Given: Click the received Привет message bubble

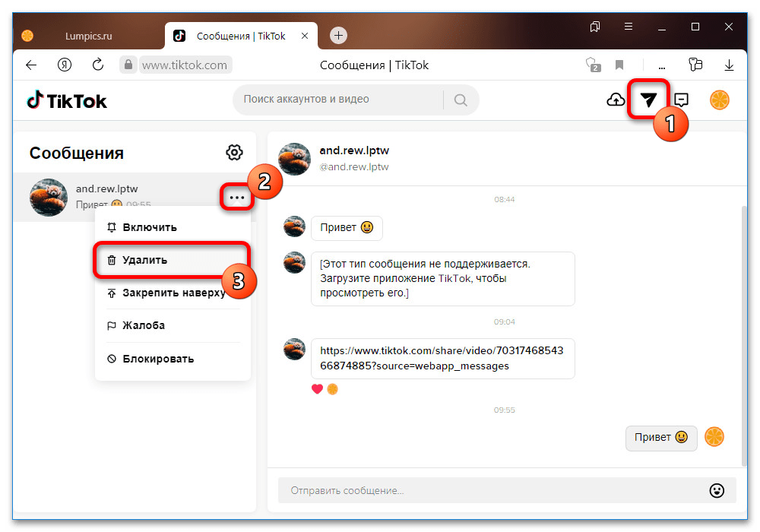Looking at the screenshot, I should 347,228.
